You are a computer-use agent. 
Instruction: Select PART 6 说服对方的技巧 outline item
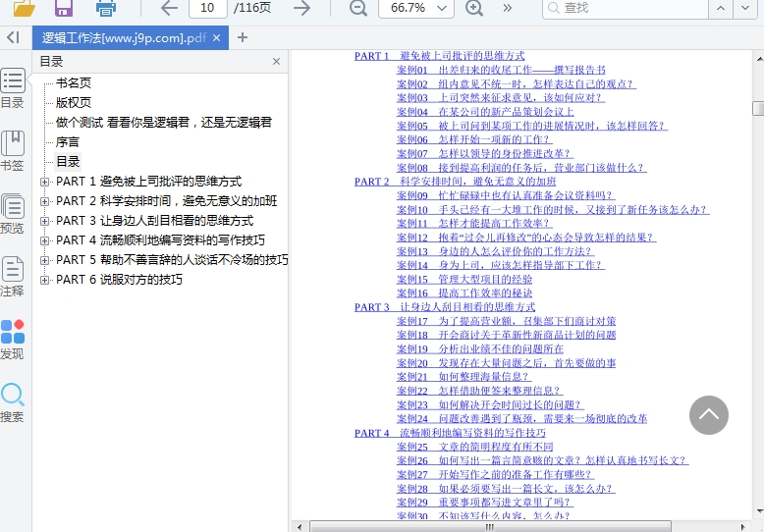[x=120, y=280]
